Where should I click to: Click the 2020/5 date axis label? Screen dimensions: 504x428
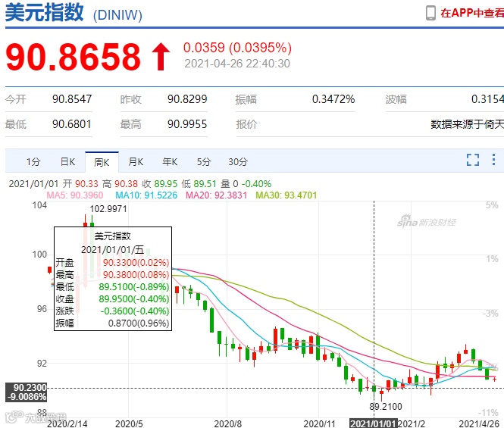(x=129, y=423)
